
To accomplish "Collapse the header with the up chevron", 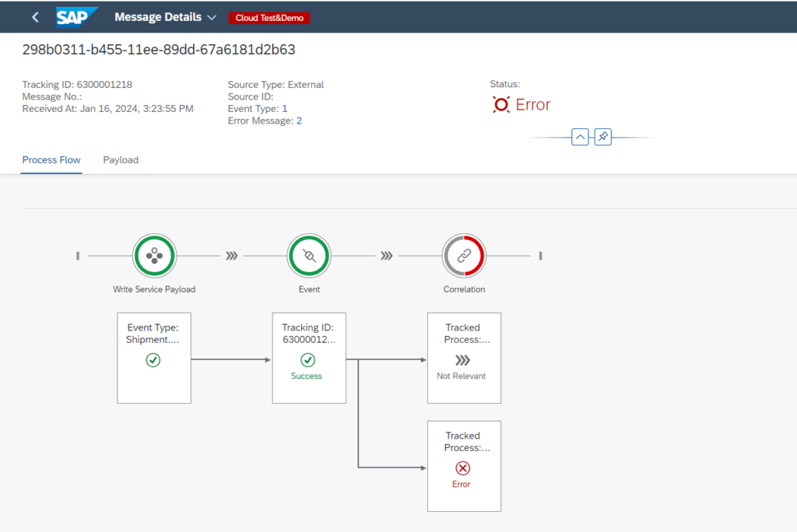I will [x=580, y=137].
